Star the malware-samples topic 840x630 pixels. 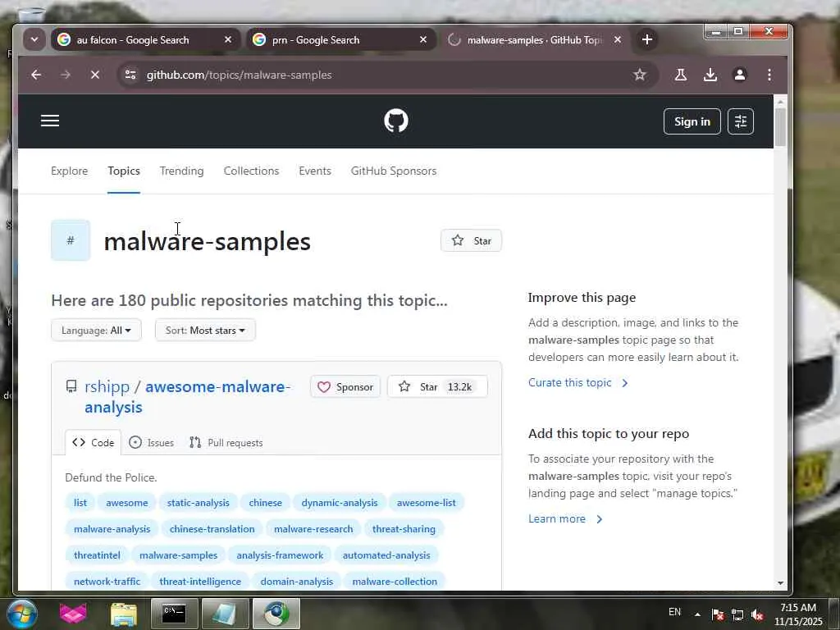click(x=471, y=240)
